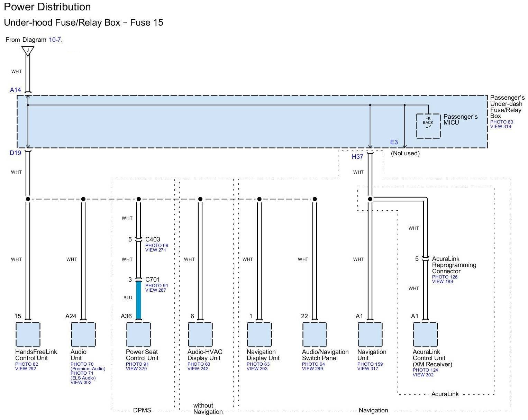This screenshot has height=420, width=528.
Task: Open VIEW 292 under HandsFreeLink Control Unit
Action: pos(26,369)
